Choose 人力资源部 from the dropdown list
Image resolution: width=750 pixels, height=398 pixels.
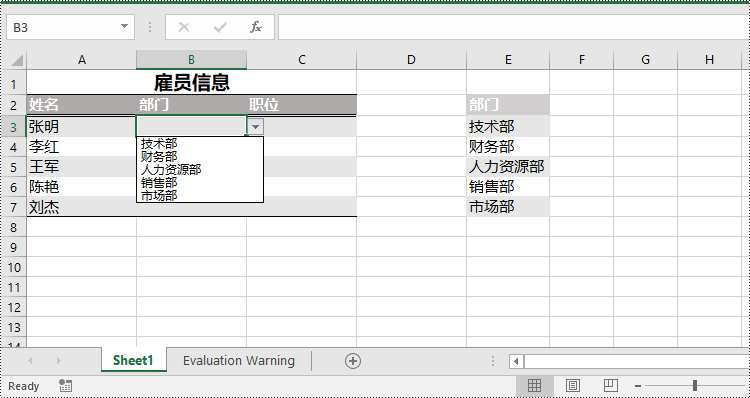[200, 169]
